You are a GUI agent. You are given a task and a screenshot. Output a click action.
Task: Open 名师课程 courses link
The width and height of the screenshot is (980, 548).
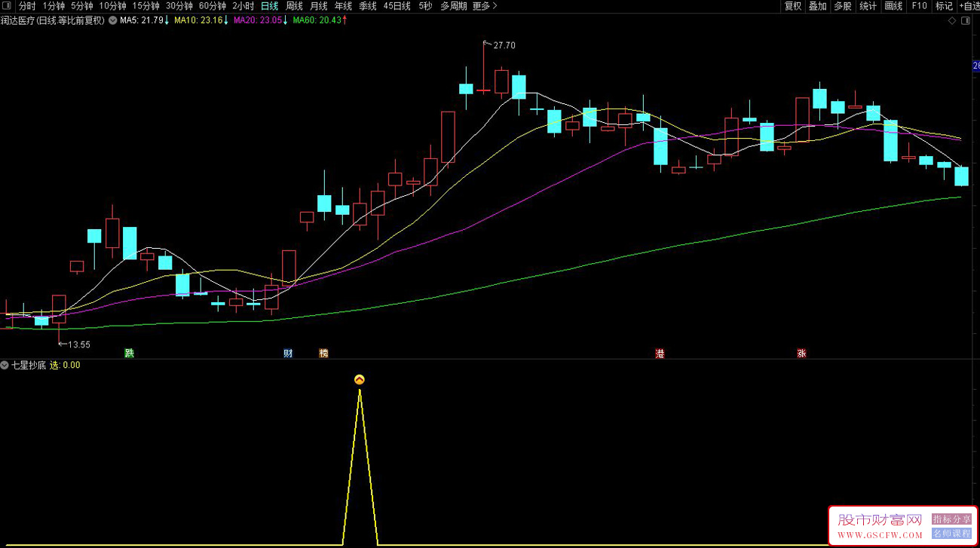tap(951, 533)
